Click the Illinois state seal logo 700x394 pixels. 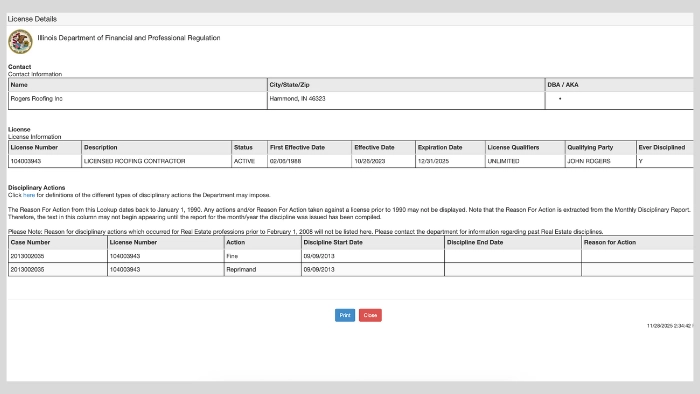pyautogui.click(x=20, y=41)
